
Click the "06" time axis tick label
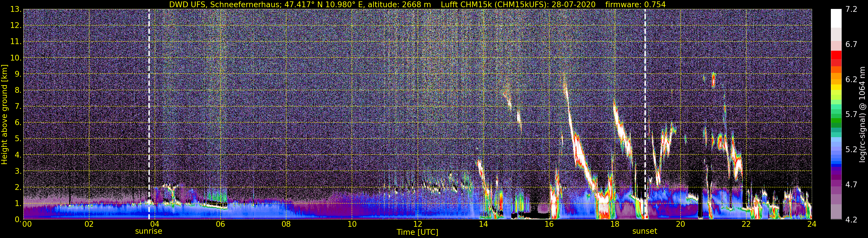[220, 224]
